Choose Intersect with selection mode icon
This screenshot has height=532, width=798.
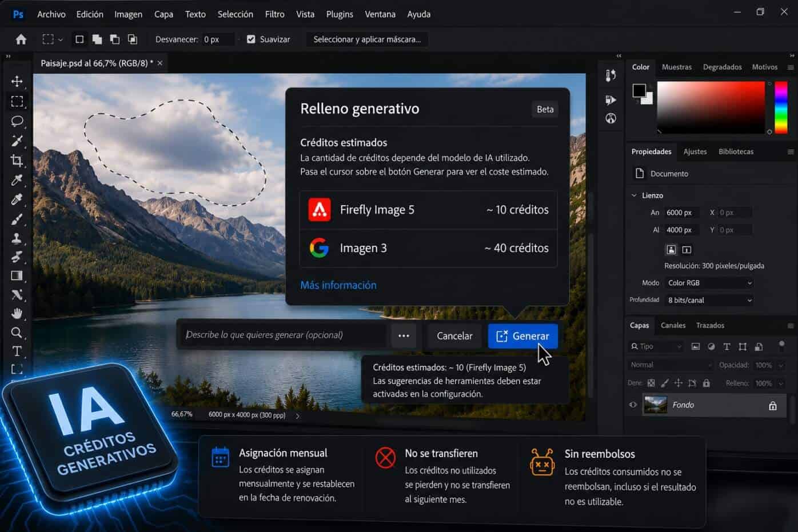pos(133,39)
